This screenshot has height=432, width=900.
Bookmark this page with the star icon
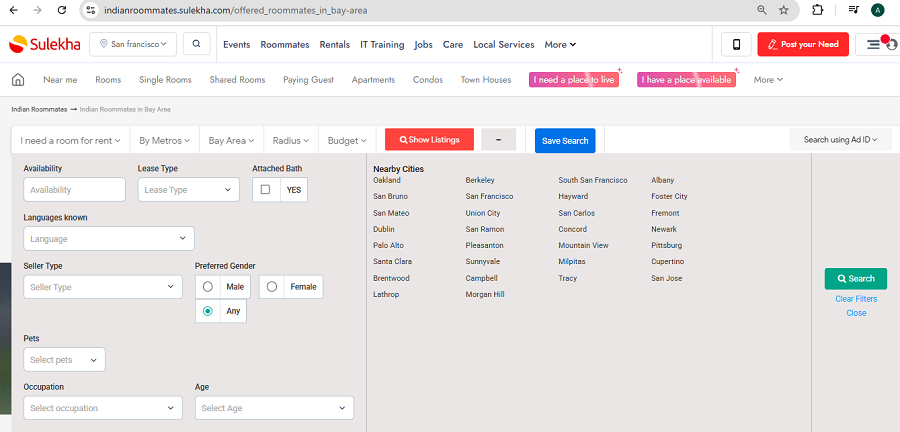784,10
